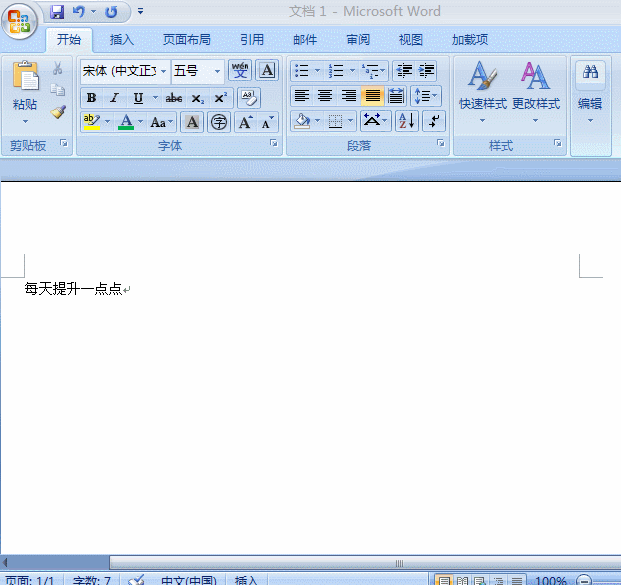This screenshot has height=585, width=621.
Task: Insert an Enclosed Character (circled 字)
Action: click(219, 122)
